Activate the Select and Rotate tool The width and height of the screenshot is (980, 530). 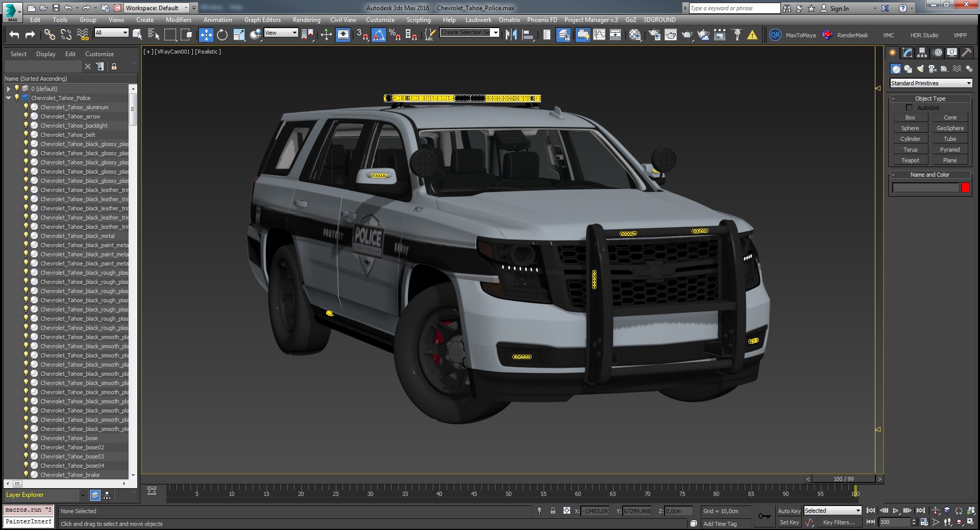222,35
